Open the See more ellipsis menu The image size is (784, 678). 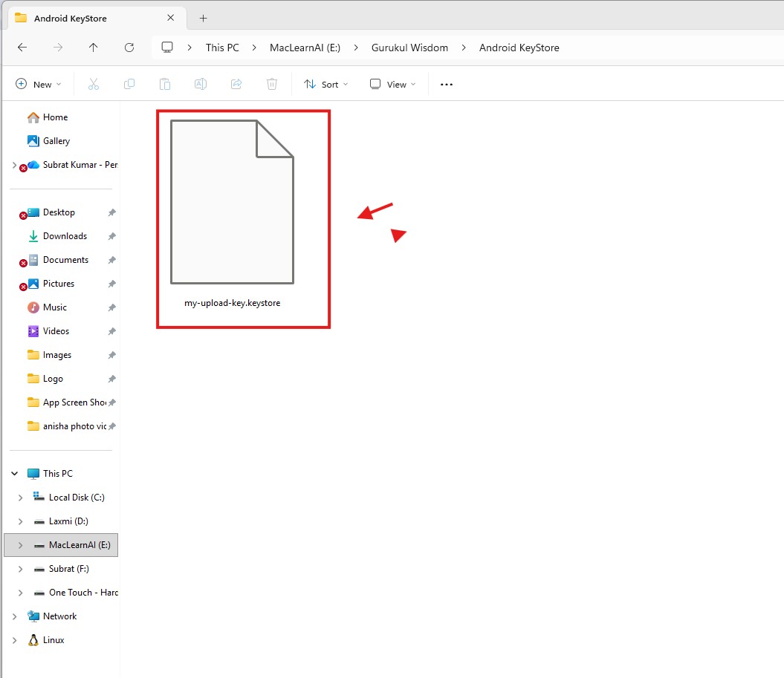click(x=447, y=85)
